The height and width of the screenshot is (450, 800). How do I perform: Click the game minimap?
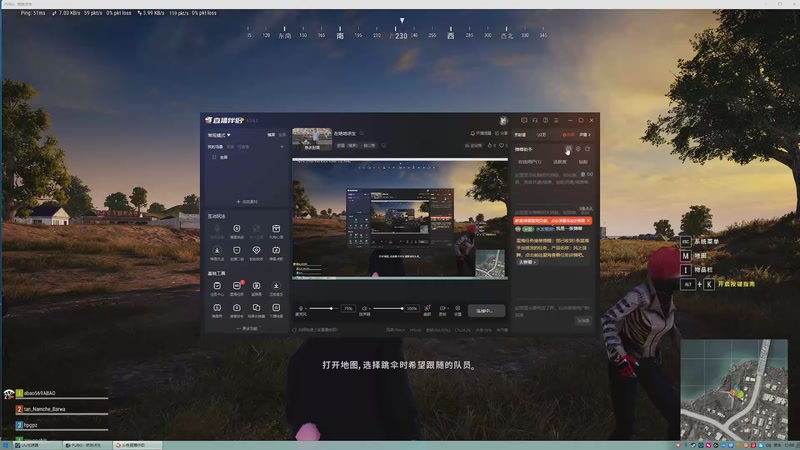[x=734, y=389]
